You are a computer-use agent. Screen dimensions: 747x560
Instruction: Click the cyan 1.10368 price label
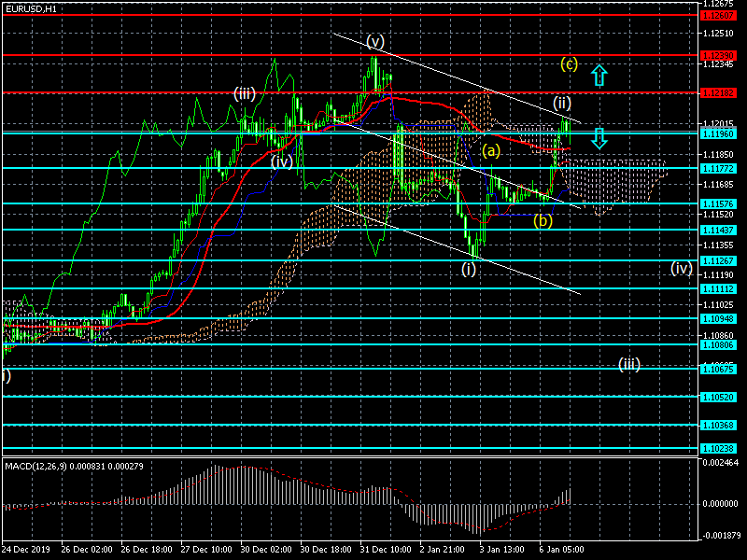pos(718,426)
